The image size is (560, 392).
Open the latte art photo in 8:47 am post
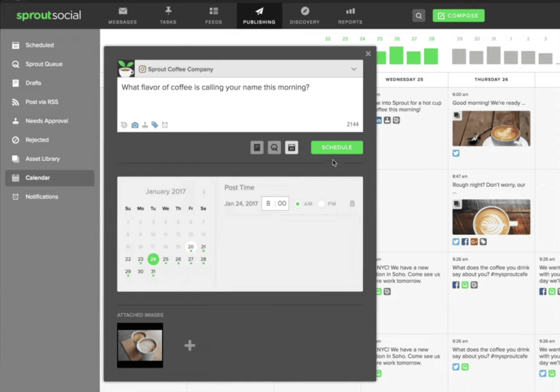click(x=491, y=217)
